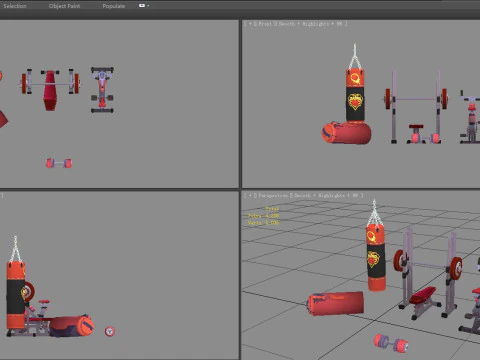The height and width of the screenshot is (360, 480).
Task: Select the small dumbbell plate in Left viewport
Action: [x=110, y=331]
